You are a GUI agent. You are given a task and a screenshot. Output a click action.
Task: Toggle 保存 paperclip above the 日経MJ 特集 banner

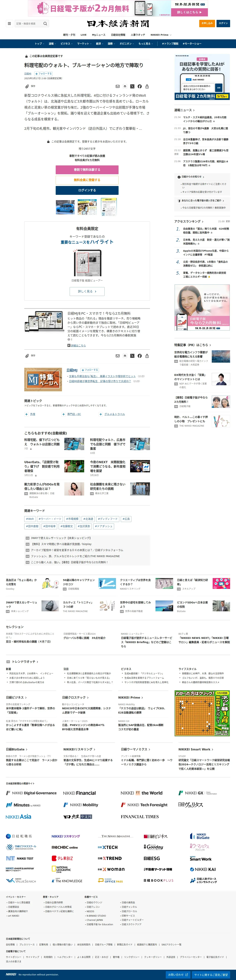(x=30, y=356)
